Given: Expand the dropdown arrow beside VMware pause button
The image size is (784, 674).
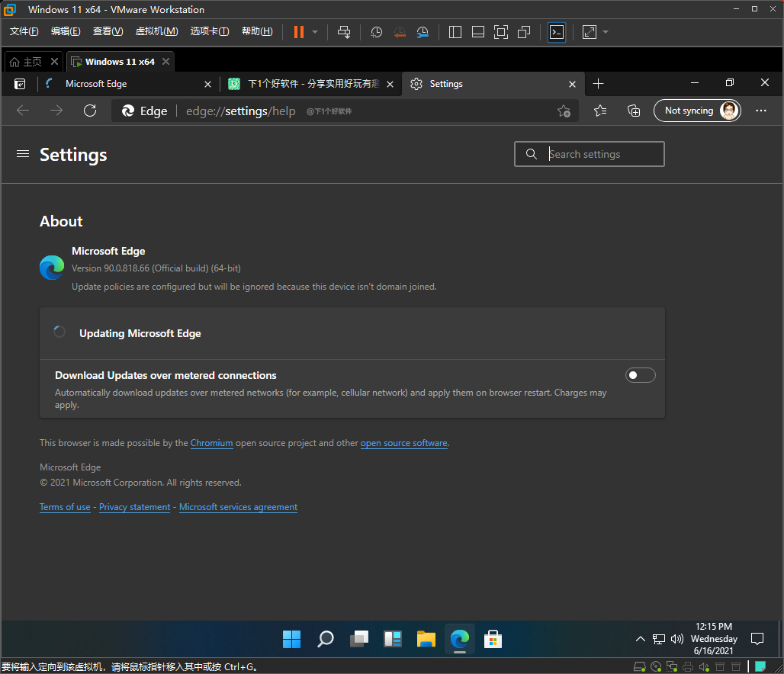Looking at the screenshot, I should tap(315, 32).
